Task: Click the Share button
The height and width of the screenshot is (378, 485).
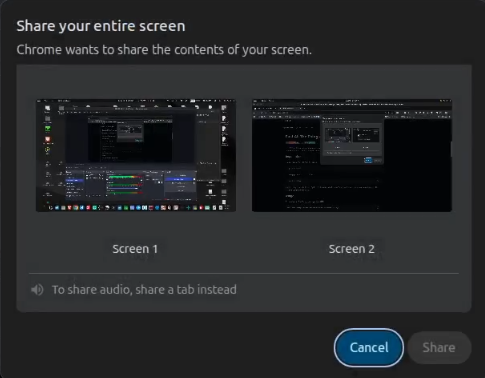Action: click(x=439, y=348)
